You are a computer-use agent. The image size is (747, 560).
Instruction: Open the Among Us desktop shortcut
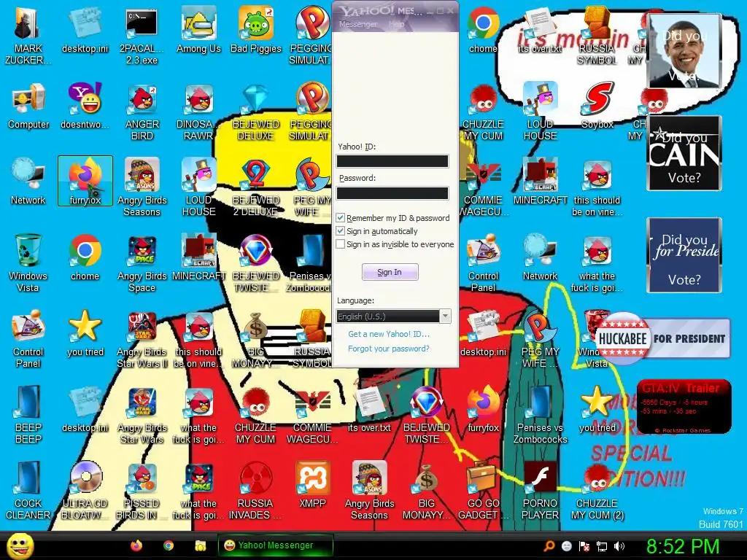198,29
